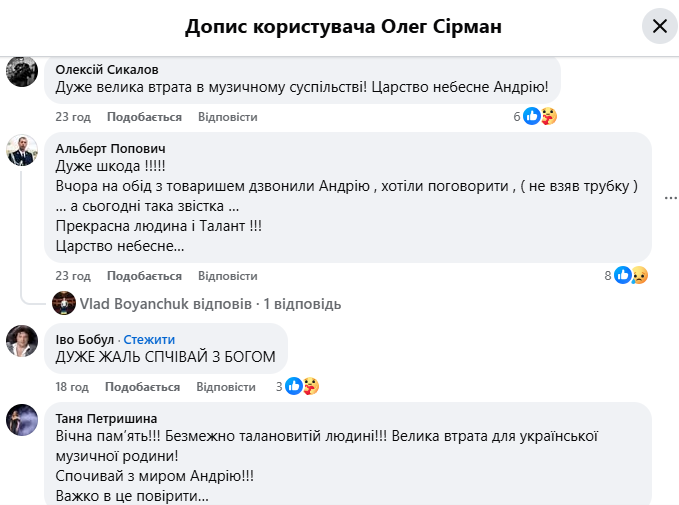Click Іво Бобул's profile picture
Screen dimensions: 679x505
(x=22, y=341)
